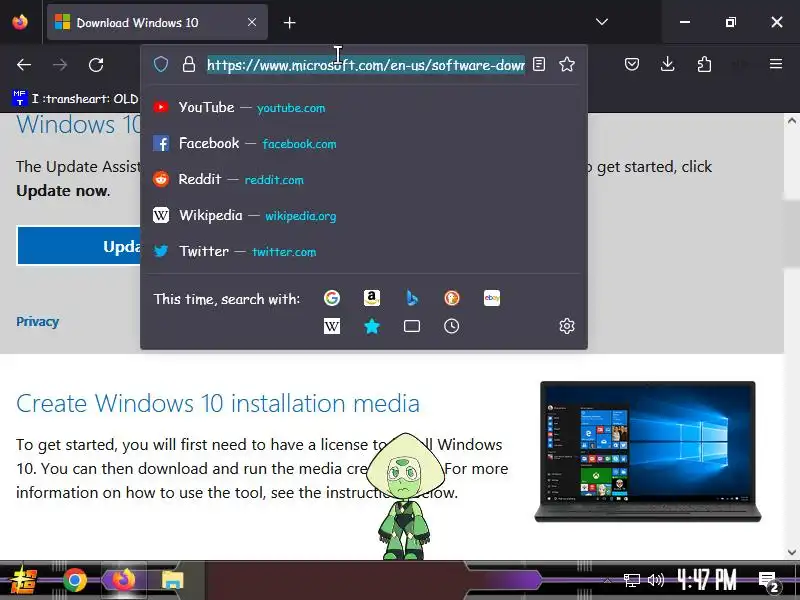Viewport: 800px width, 600px height.
Task: Click the Firefox taskbar icon
Action: tap(123, 580)
